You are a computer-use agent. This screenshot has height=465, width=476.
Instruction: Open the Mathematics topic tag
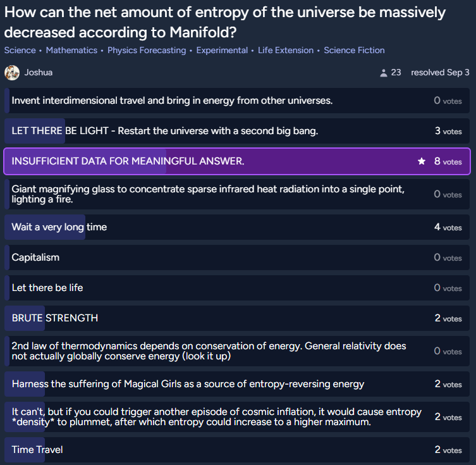pos(71,50)
